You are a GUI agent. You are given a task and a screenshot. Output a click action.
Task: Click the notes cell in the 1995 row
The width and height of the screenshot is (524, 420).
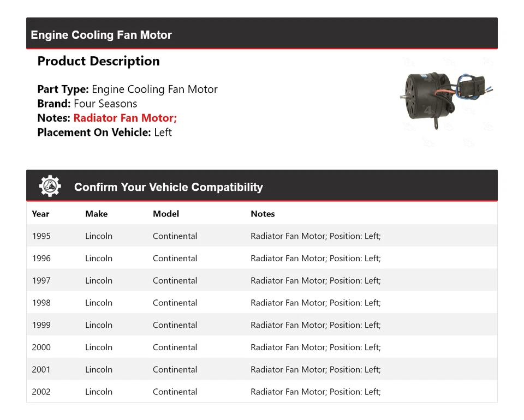click(x=315, y=236)
